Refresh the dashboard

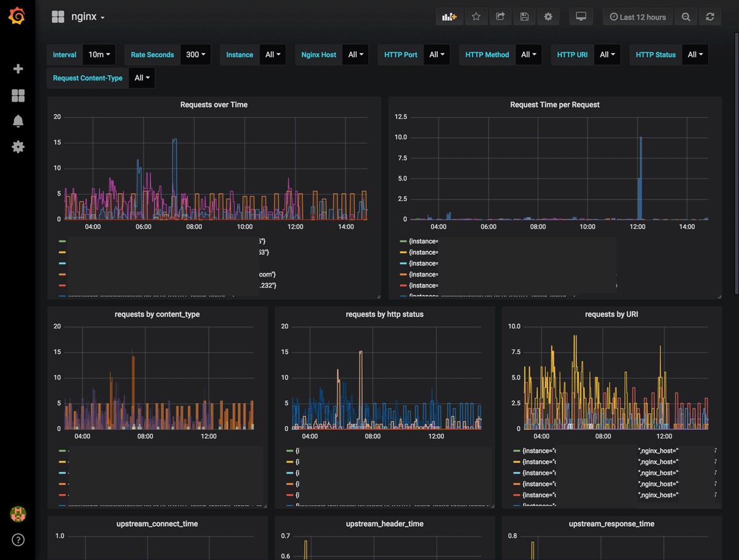point(710,17)
